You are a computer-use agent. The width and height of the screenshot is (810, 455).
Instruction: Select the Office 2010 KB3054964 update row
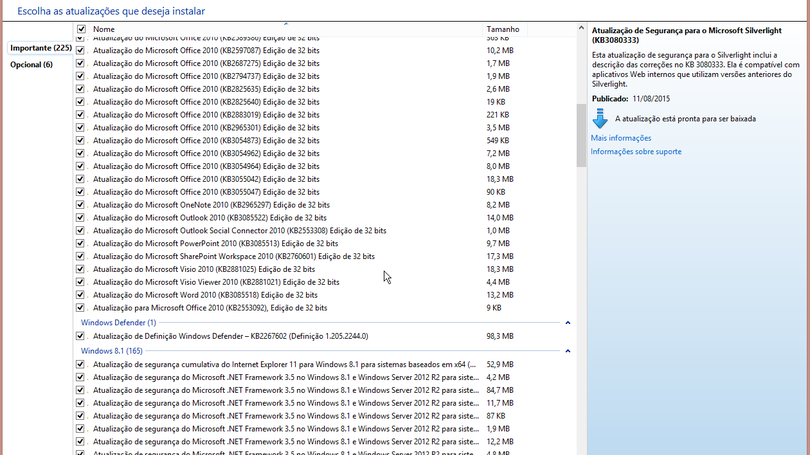click(x=325, y=166)
